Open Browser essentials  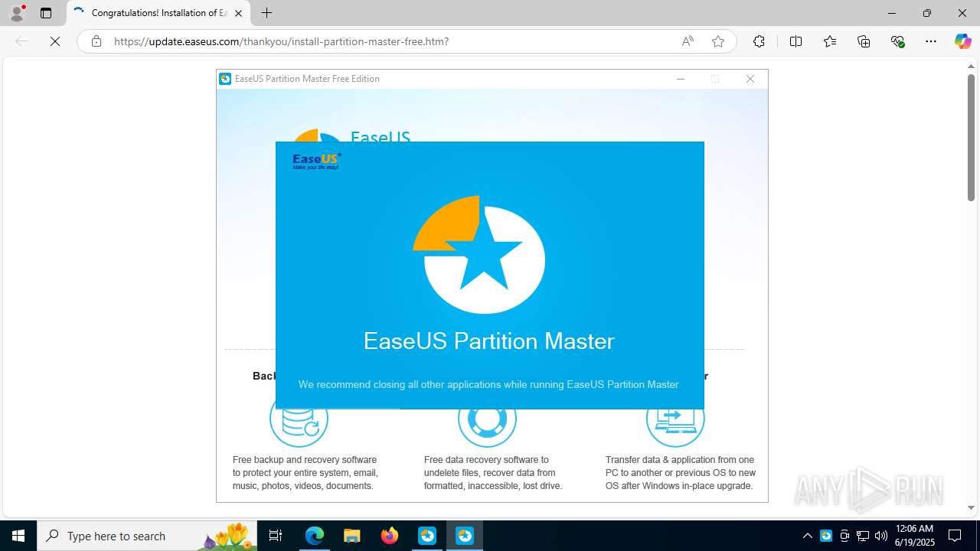pos(897,41)
